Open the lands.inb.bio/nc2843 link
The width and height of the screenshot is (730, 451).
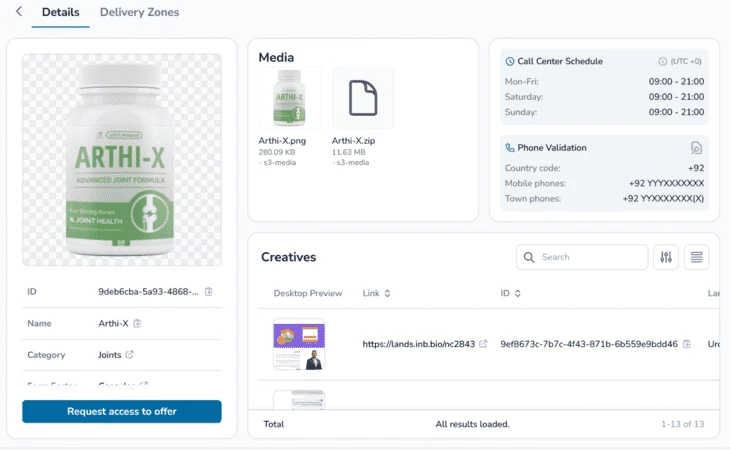(x=419, y=344)
